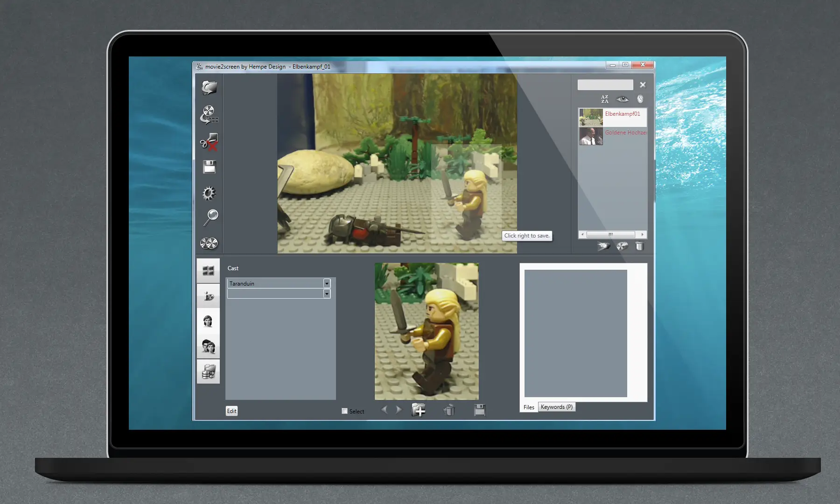Click the scissors with red X icon
Viewport: 840px width, 504px height.
coord(209,141)
